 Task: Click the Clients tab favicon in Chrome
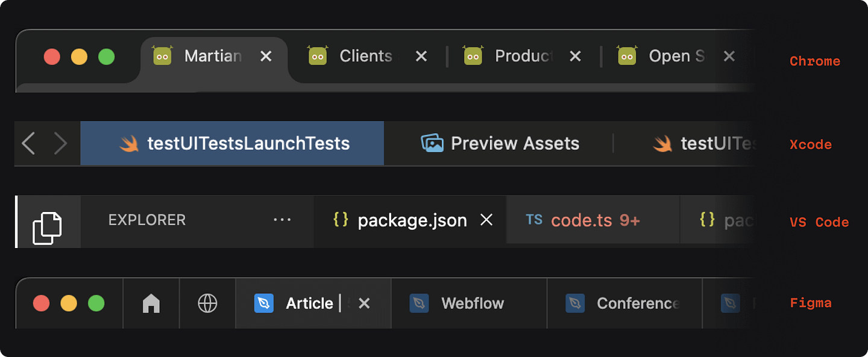pyautogui.click(x=318, y=55)
